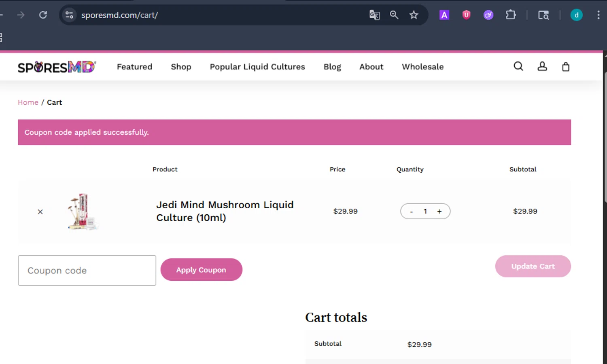Increase quantity with the plus button
This screenshot has height=364, width=607.
pos(439,211)
